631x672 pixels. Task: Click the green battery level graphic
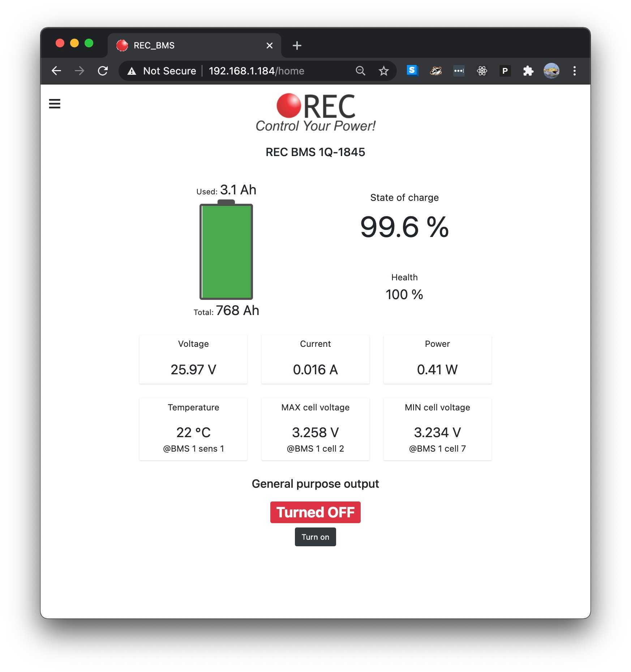tap(226, 250)
